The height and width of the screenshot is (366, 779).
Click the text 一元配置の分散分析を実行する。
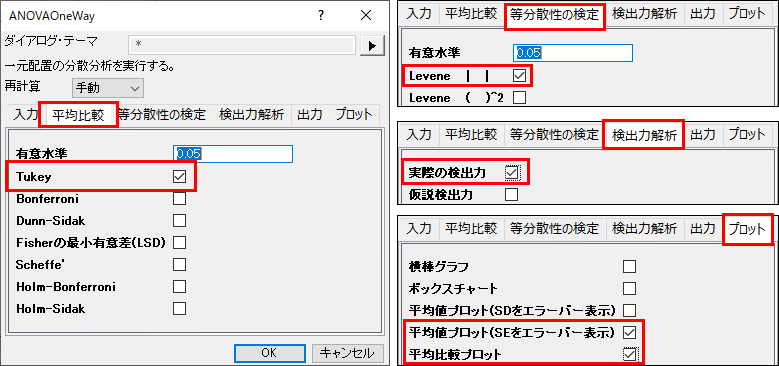point(89,66)
